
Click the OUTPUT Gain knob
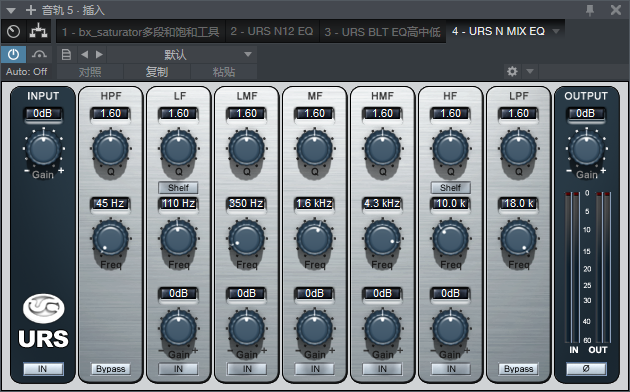click(586, 149)
